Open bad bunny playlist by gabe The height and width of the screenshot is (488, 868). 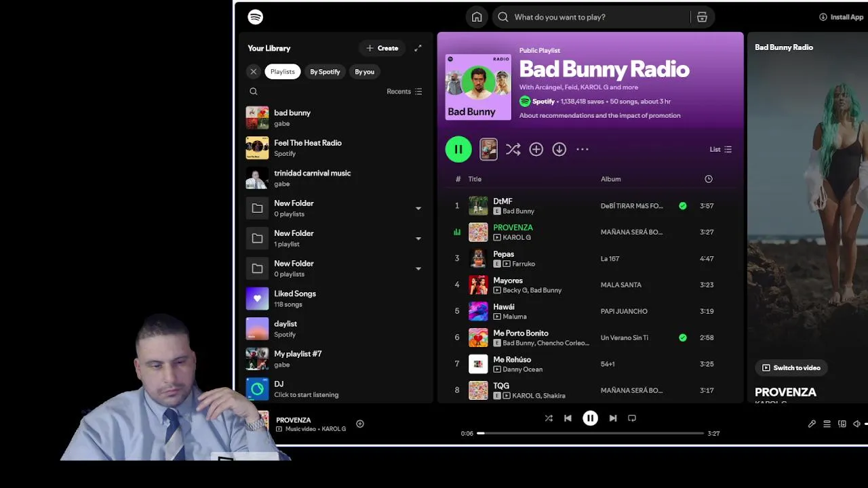tap(336, 118)
